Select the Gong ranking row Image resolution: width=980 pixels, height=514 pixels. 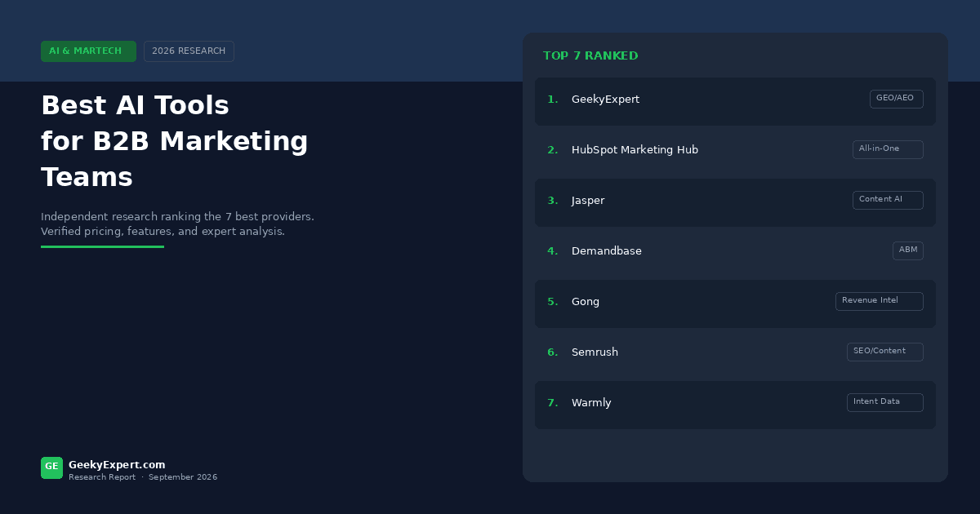(x=735, y=304)
